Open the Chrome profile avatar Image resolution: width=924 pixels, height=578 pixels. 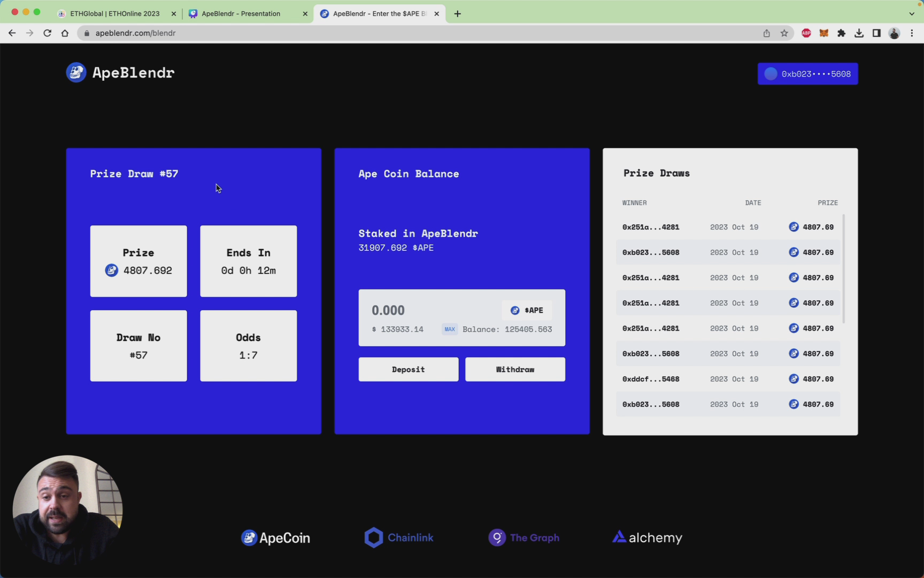click(894, 33)
